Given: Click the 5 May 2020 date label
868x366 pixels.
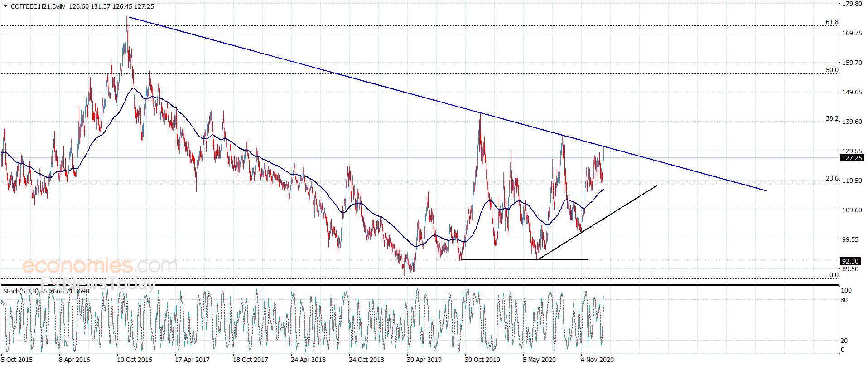Looking at the screenshot, I should tap(539, 360).
